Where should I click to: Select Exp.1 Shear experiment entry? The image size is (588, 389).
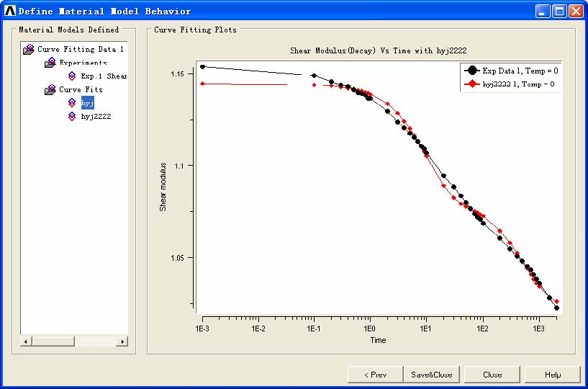(x=104, y=76)
